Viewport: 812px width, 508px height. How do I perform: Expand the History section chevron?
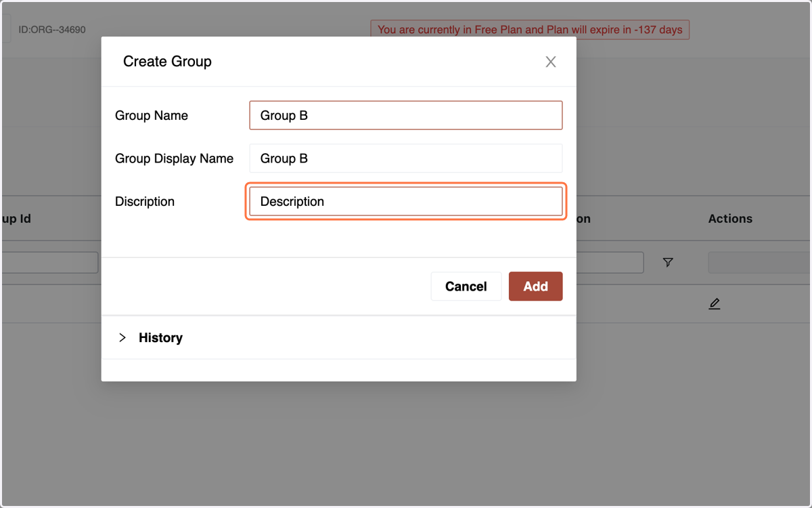point(122,337)
